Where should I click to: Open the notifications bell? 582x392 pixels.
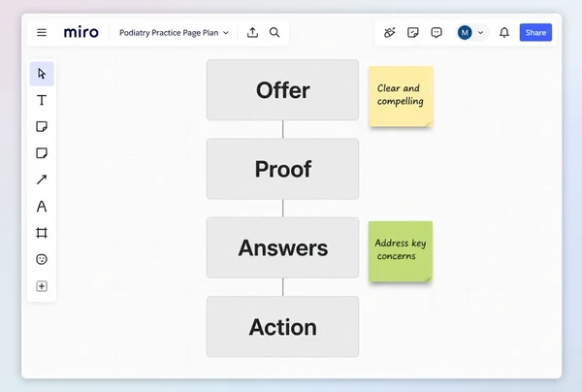click(504, 33)
